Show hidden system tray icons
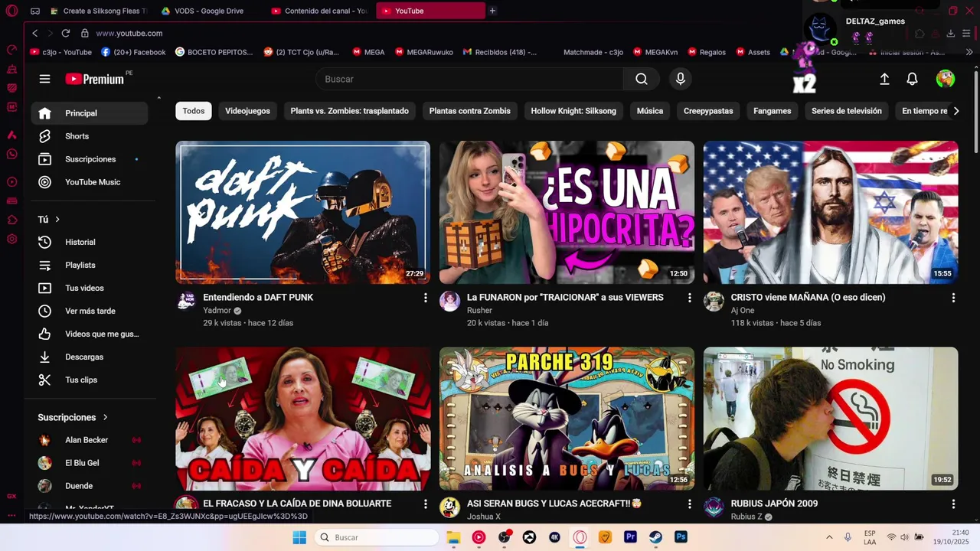The width and height of the screenshot is (980, 551). 829,537
